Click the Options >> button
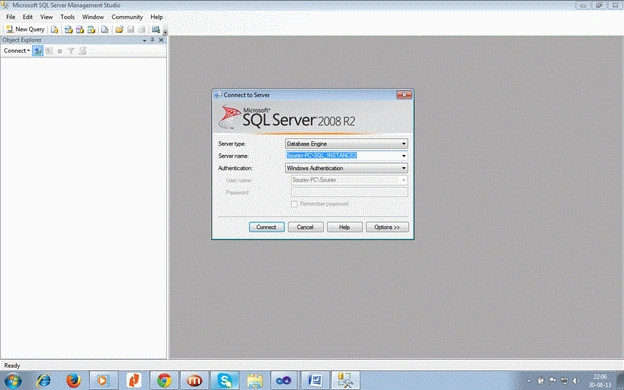 point(387,227)
